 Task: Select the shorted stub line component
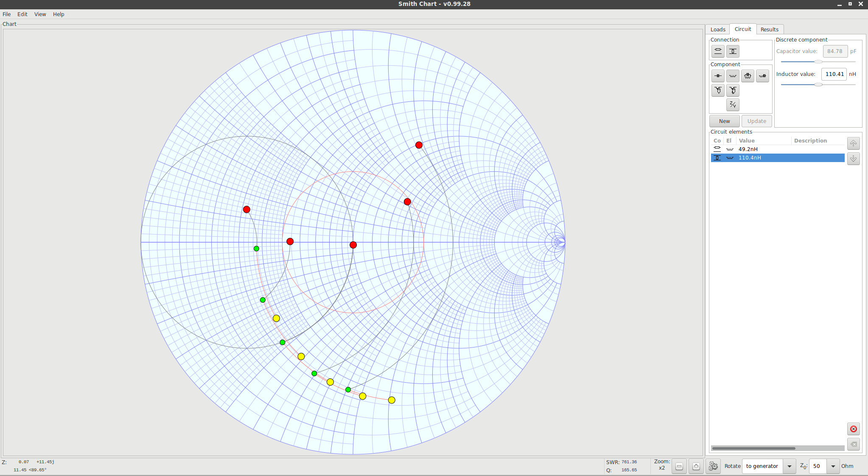tap(733, 90)
